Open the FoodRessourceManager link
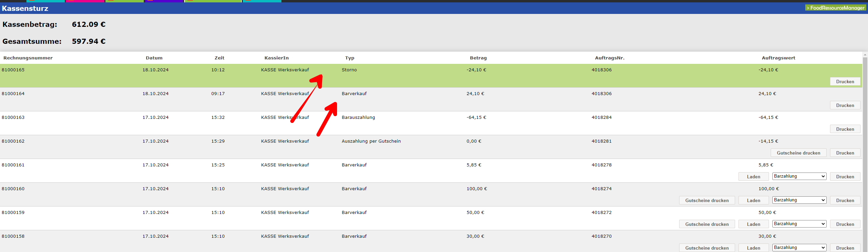Screen dimensions: 868x252 [835, 7]
